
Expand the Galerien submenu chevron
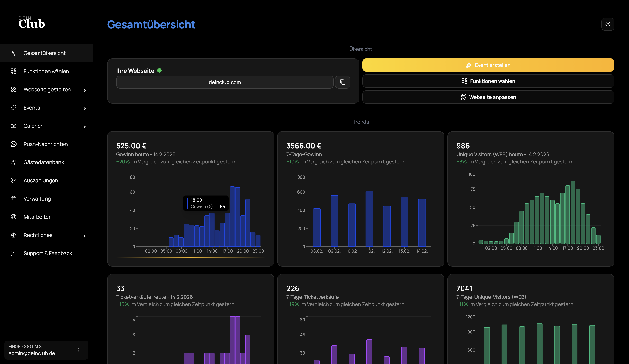[85, 126]
